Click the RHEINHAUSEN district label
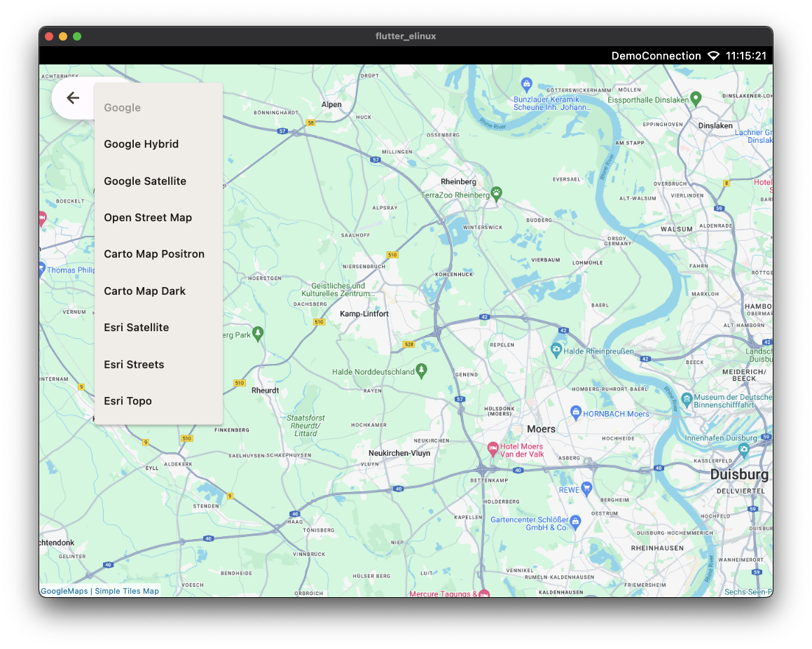 (657, 548)
